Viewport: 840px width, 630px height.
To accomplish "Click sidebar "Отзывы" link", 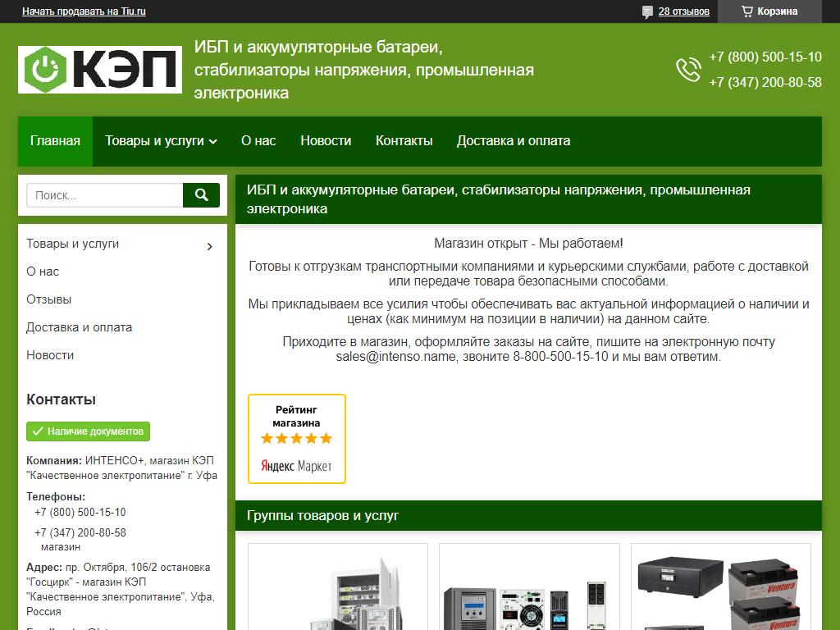I will (x=49, y=299).
